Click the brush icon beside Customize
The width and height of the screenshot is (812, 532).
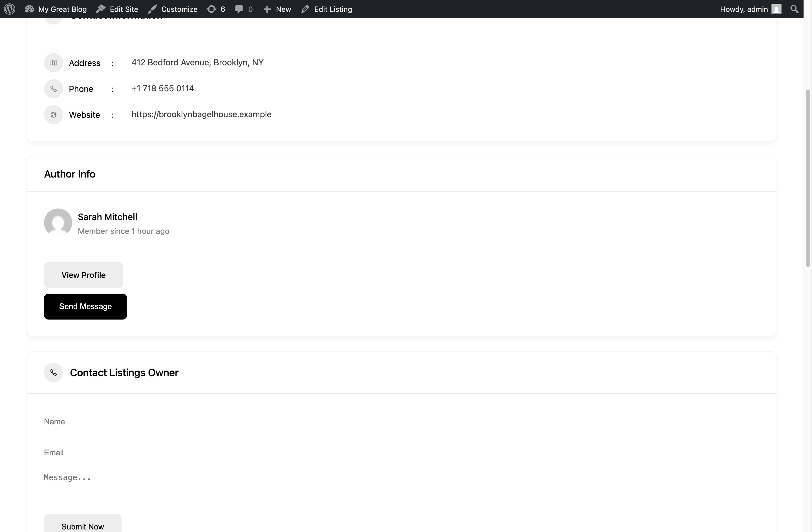click(x=153, y=9)
